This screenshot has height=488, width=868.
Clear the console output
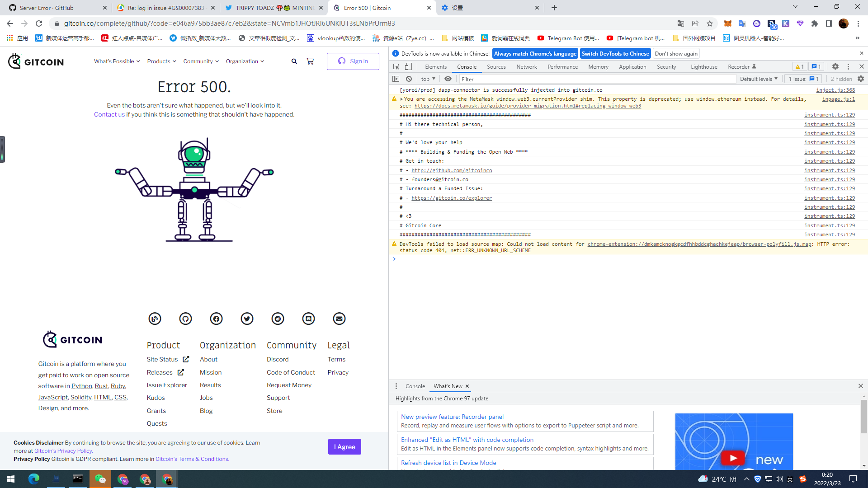pyautogui.click(x=409, y=79)
